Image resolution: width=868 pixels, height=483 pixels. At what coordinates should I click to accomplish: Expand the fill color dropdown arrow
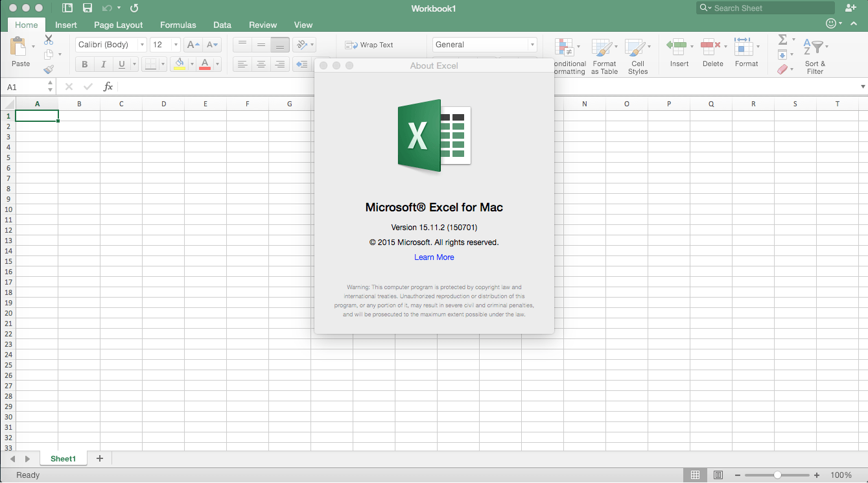point(192,64)
